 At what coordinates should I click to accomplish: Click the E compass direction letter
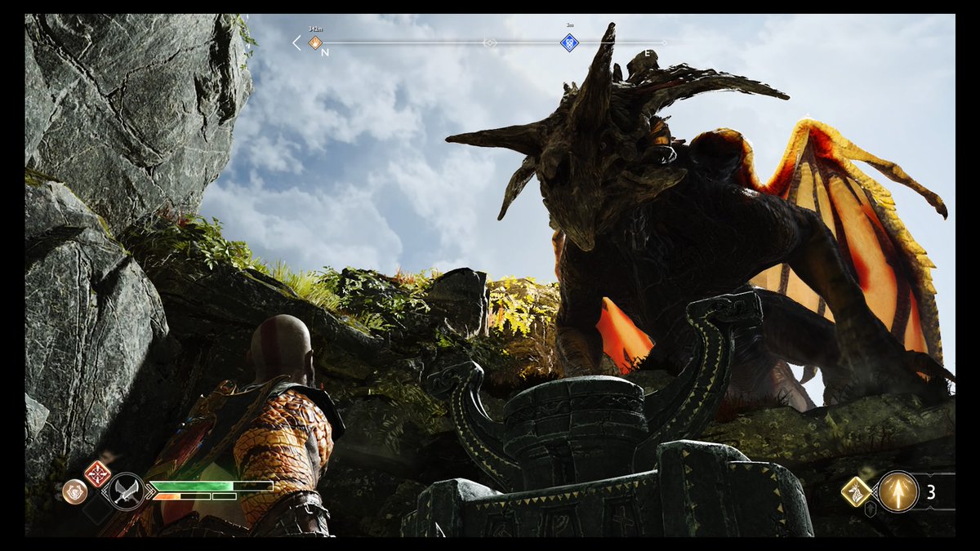point(648,53)
